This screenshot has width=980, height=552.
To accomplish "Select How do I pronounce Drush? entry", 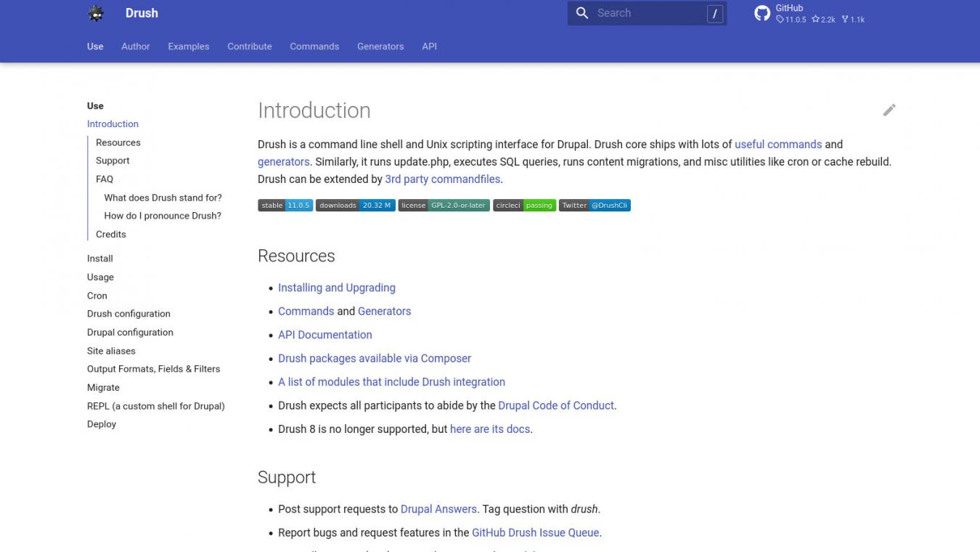I will pyautogui.click(x=163, y=216).
